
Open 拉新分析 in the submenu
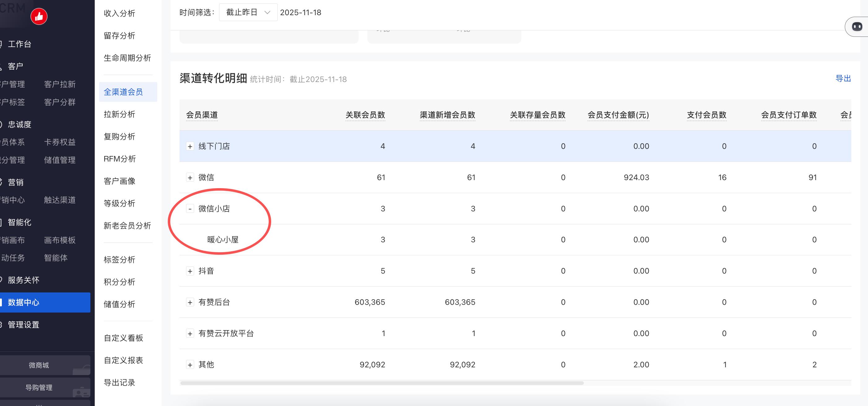[119, 114]
